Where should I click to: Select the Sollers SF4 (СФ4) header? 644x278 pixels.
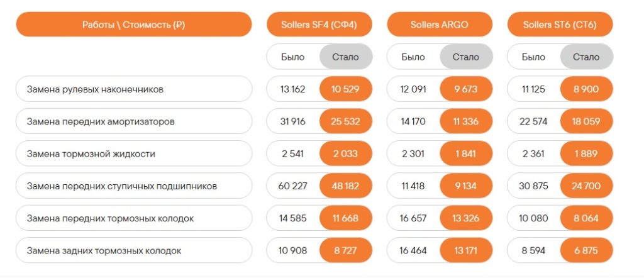click(319, 25)
